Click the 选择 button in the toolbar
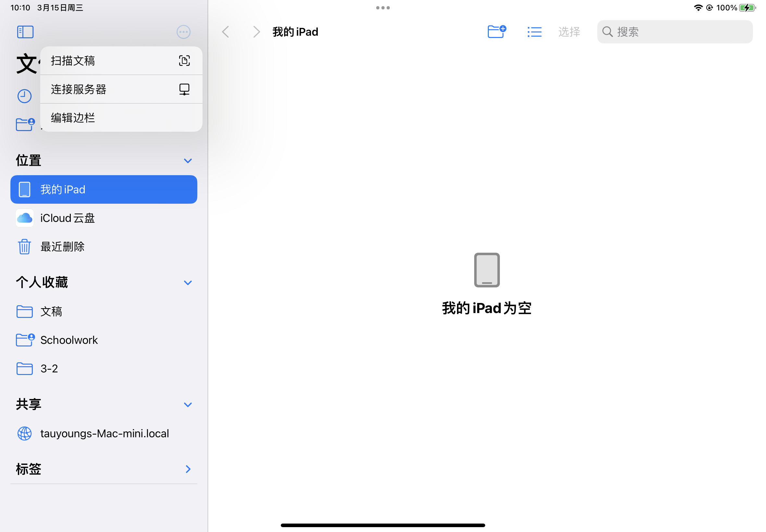766x532 pixels. point(569,32)
